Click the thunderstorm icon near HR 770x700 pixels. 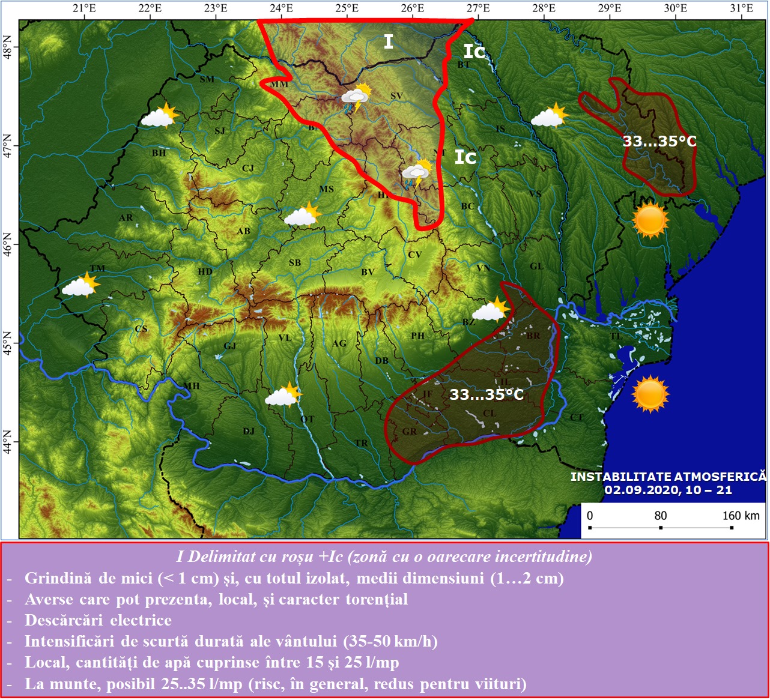[417, 174]
